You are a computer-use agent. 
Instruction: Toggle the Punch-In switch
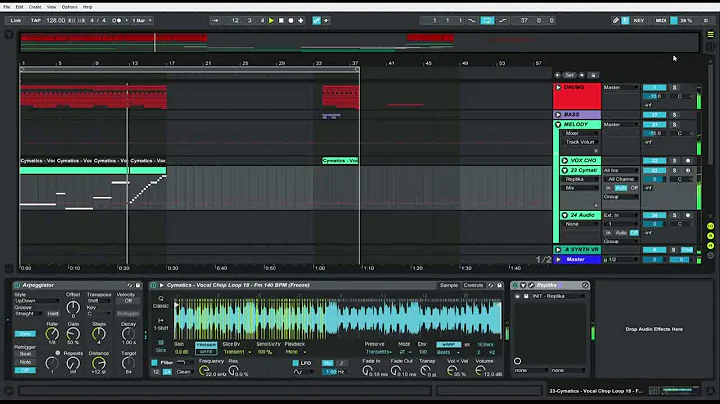pyautogui.click(x=472, y=21)
